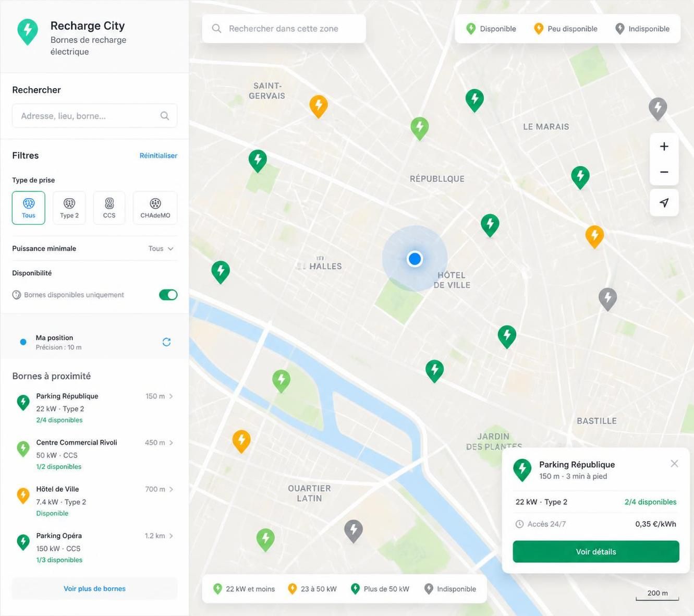Open station details with Voir détails

click(596, 552)
